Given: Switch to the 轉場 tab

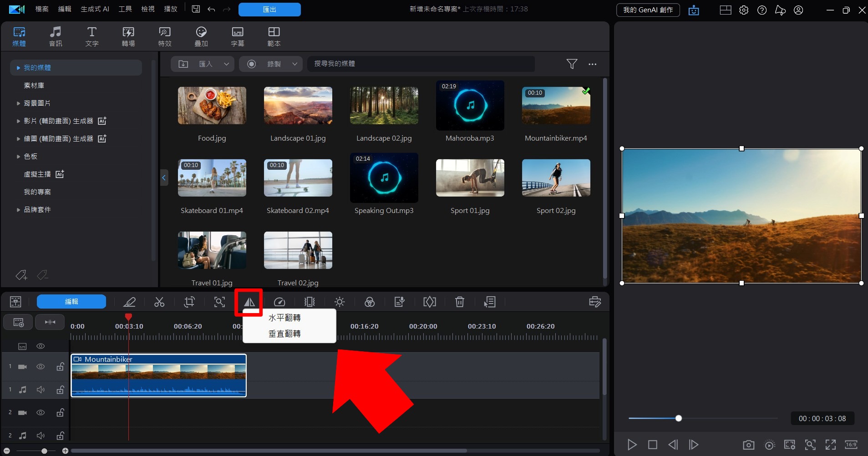Looking at the screenshot, I should (128, 36).
